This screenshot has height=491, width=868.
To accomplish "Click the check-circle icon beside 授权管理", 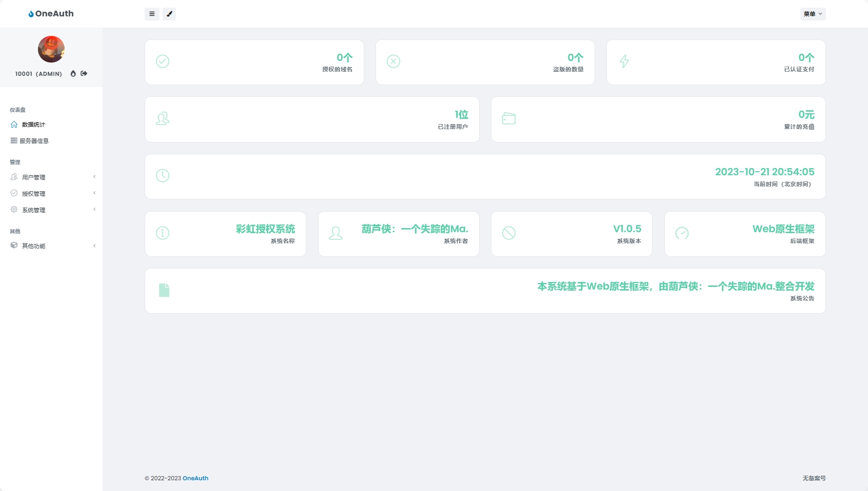I will pos(14,193).
